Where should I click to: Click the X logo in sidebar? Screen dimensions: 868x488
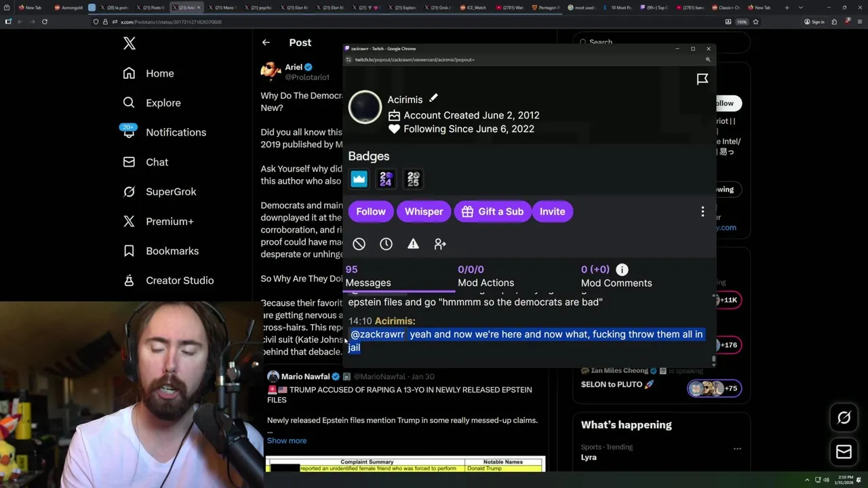[130, 43]
